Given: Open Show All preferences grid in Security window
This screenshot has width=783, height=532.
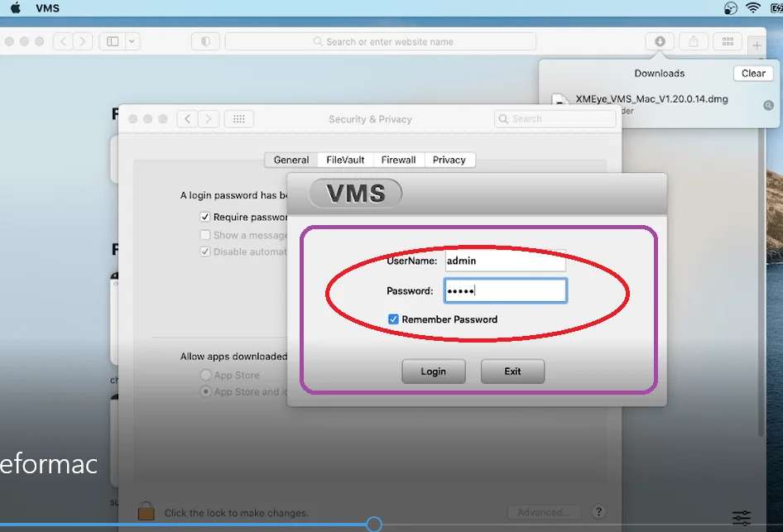Looking at the screenshot, I should pos(238,118).
